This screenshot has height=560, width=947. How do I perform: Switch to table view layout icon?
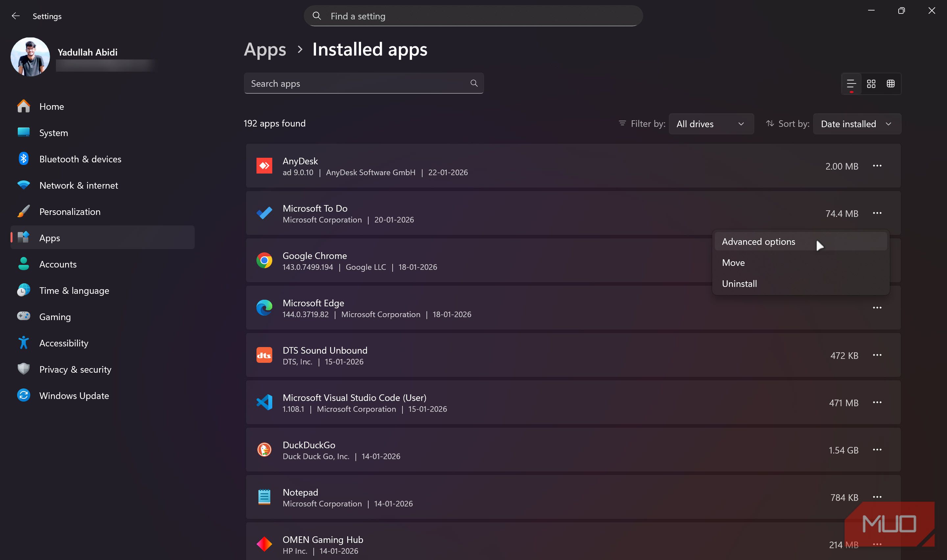coord(890,83)
